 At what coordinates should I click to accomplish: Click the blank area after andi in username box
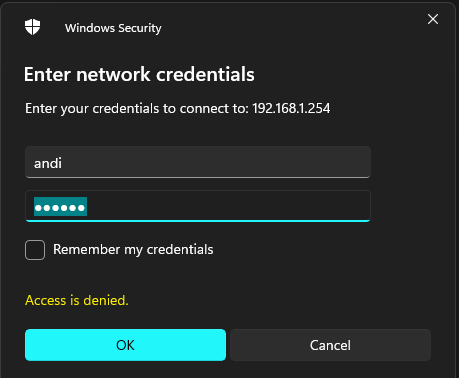click(215, 162)
